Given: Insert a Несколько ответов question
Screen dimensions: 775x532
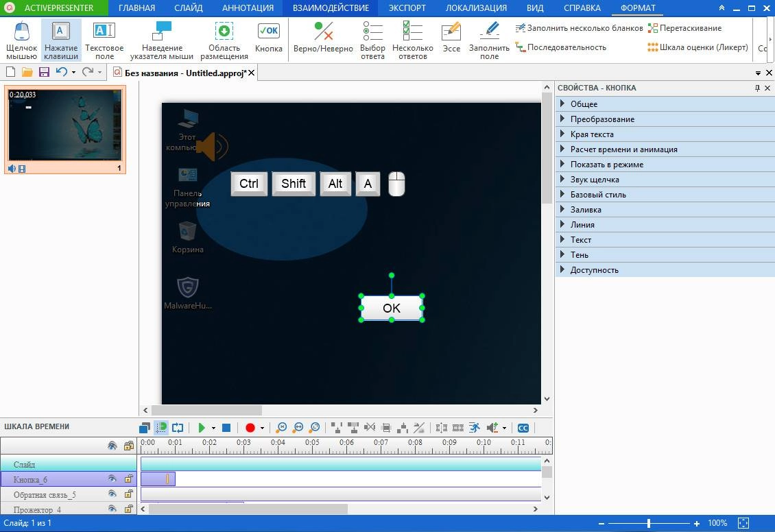Looking at the screenshot, I should [413, 40].
